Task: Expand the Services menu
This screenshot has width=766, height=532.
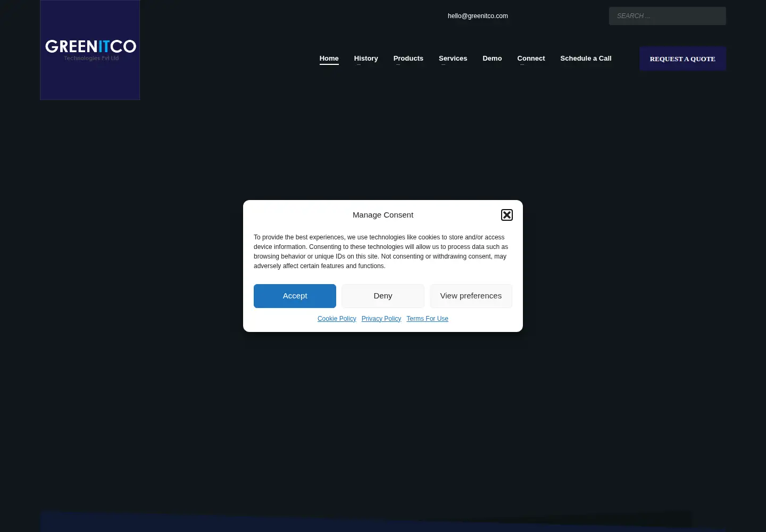Action: coord(453,59)
